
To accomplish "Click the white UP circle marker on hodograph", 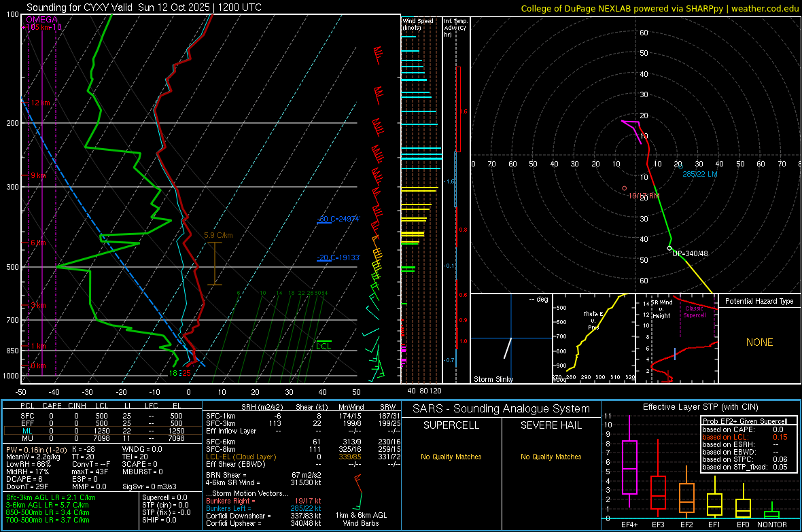I will (669, 248).
